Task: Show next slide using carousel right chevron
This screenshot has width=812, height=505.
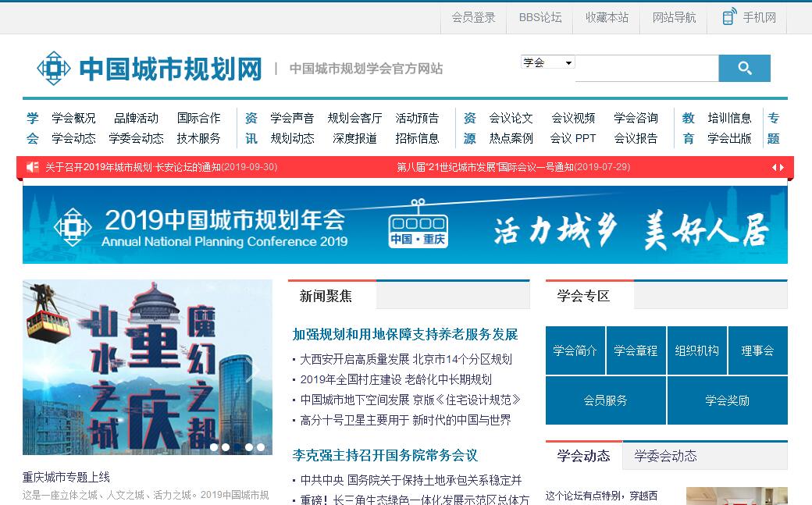Action: pos(251,370)
